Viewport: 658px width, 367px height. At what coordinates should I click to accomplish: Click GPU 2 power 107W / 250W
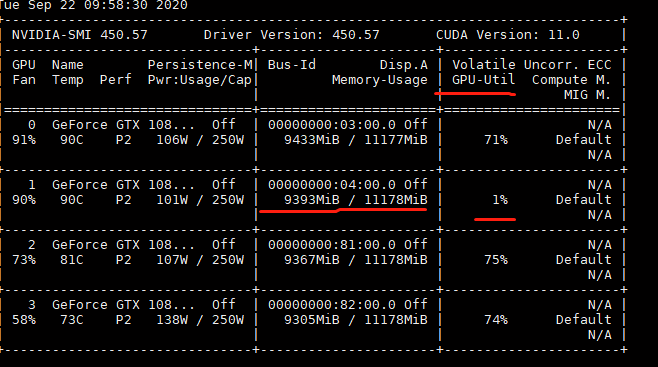coord(200,260)
